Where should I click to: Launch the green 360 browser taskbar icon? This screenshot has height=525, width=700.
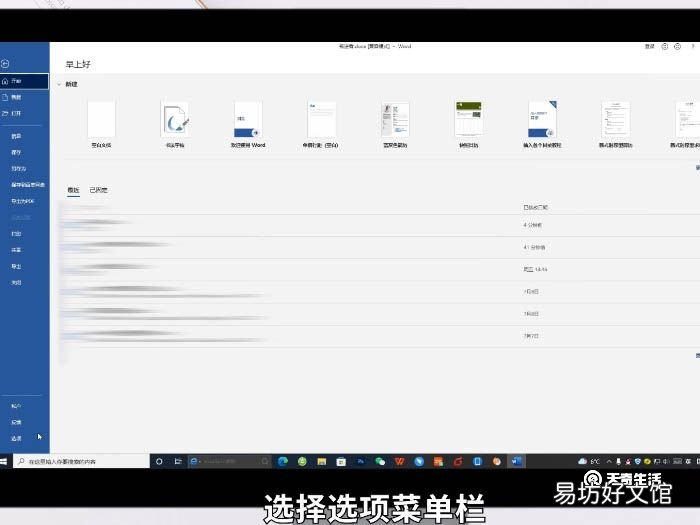pyautogui.click(x=302, y=462)
